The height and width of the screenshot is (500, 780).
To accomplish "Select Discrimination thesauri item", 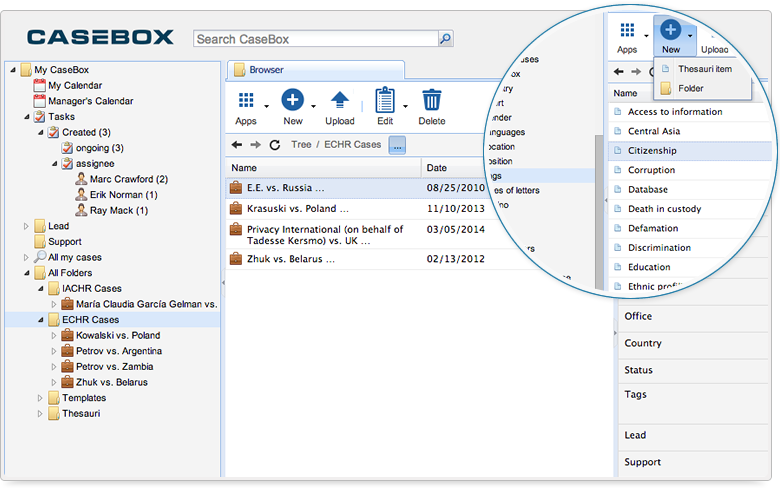I will (x=659, y=248).
